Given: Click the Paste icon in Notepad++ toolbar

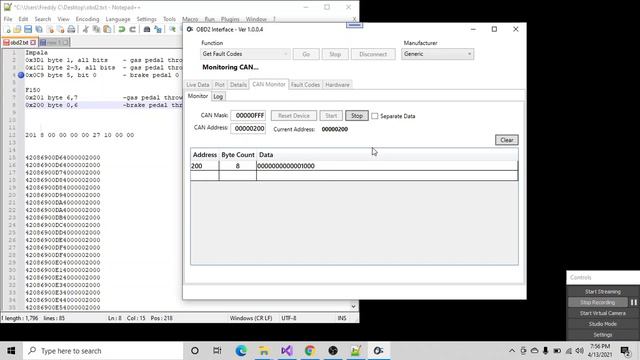Looking at the screenshot, I should click(x=107, y=29).
